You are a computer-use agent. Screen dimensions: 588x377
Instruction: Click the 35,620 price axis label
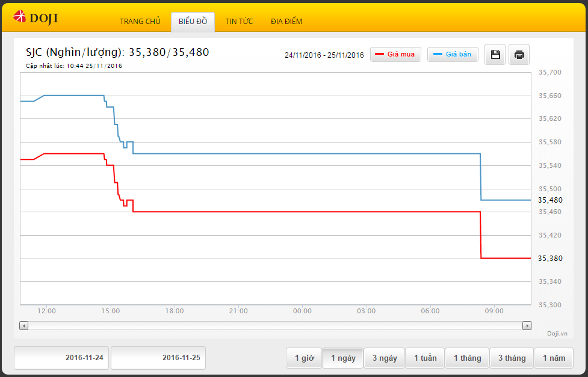(x=550, y=119)
